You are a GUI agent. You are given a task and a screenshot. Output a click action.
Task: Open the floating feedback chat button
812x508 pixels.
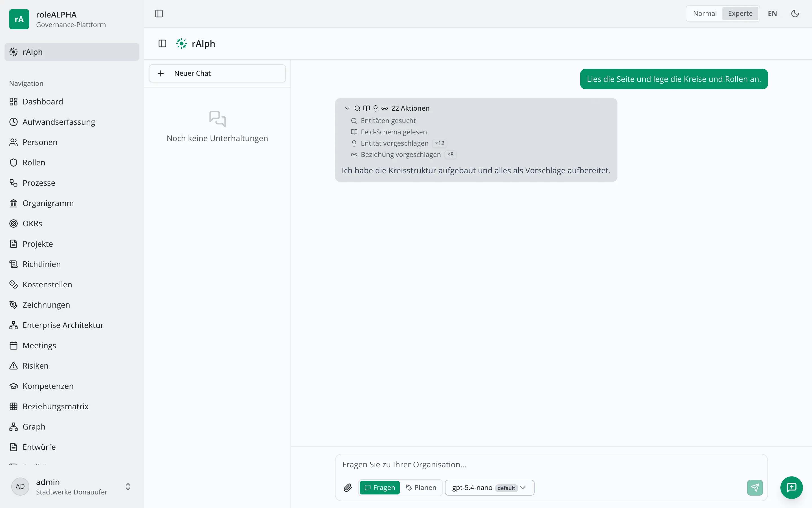pos(791,487)
